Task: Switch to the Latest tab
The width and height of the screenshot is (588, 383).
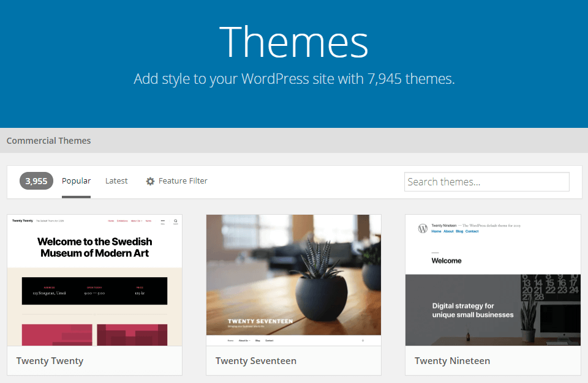Action: point(116,181)
